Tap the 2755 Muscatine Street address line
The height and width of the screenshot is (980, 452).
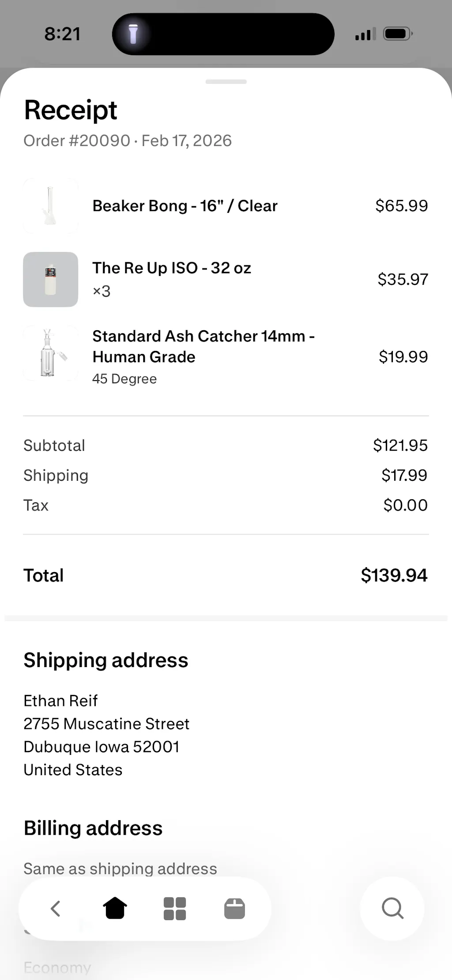pos(106,724)
